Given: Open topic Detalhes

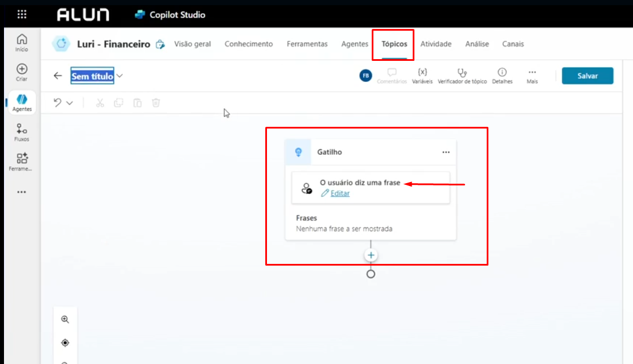Looking at the screenshot, I should 502,76.
